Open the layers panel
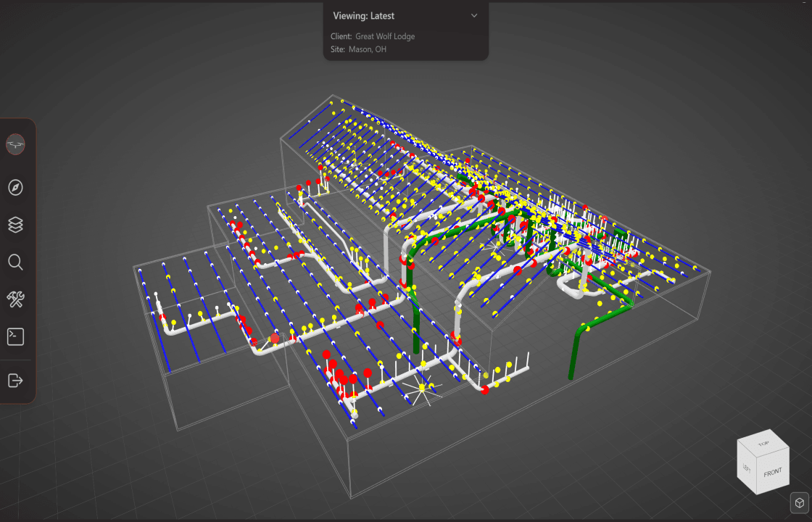 click(x=15, y=225)
